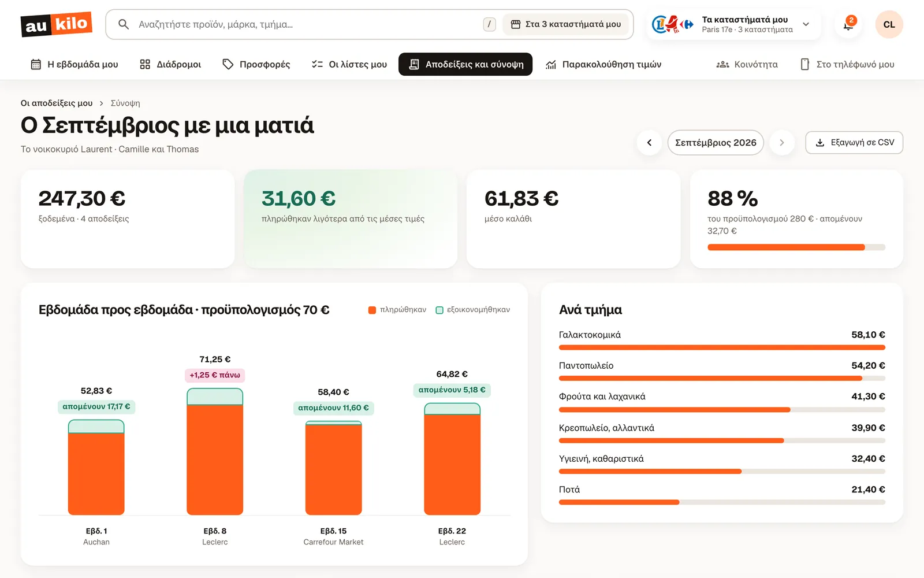
Task: Follow the Οι αποδείξεις μου breadcrumb link
Action: point(57,103)
